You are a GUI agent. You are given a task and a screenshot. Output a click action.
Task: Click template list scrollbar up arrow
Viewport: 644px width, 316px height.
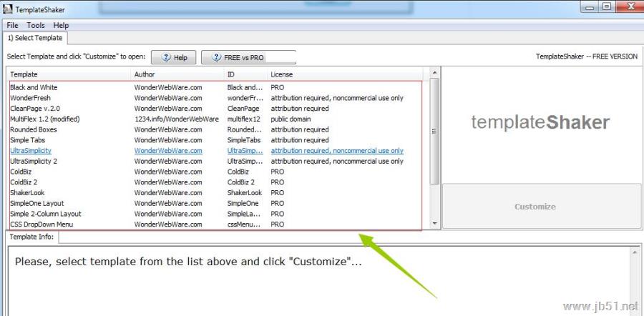434,73
